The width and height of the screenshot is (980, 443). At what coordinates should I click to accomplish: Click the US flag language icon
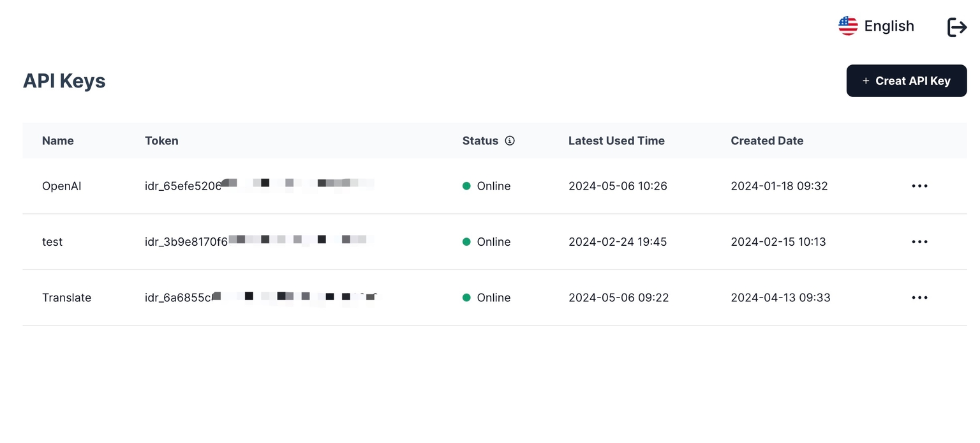(848, 26)
